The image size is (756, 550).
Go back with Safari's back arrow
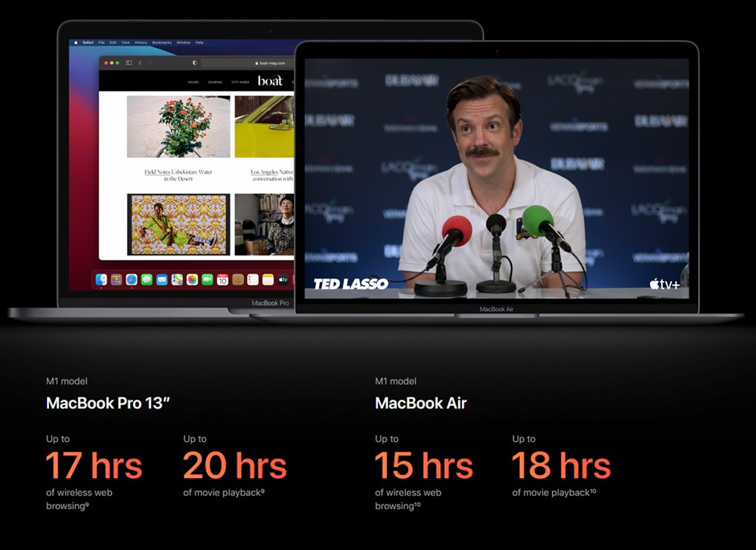(x=140, y=63)
